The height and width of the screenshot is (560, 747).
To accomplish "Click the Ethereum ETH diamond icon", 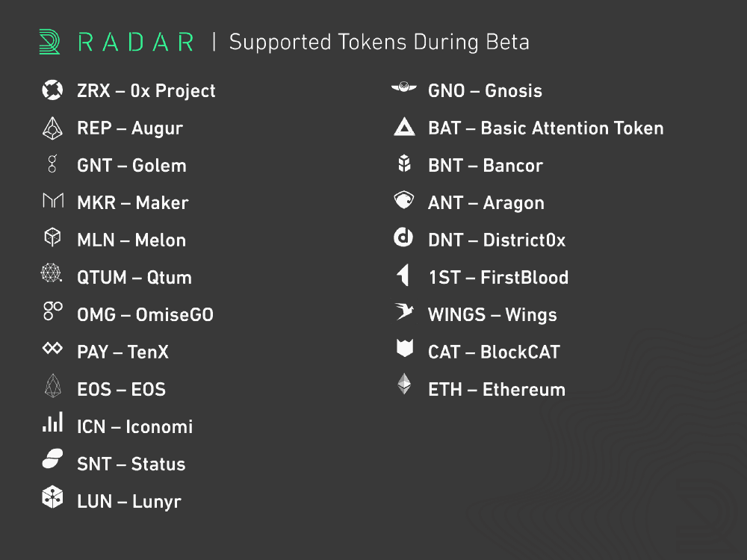I will [404, 384].
